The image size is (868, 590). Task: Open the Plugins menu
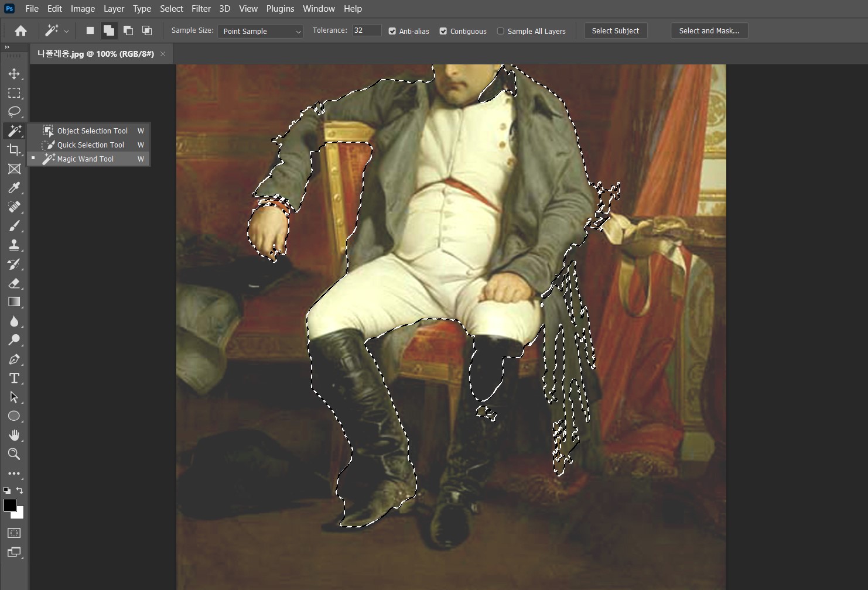click(280, 9)
